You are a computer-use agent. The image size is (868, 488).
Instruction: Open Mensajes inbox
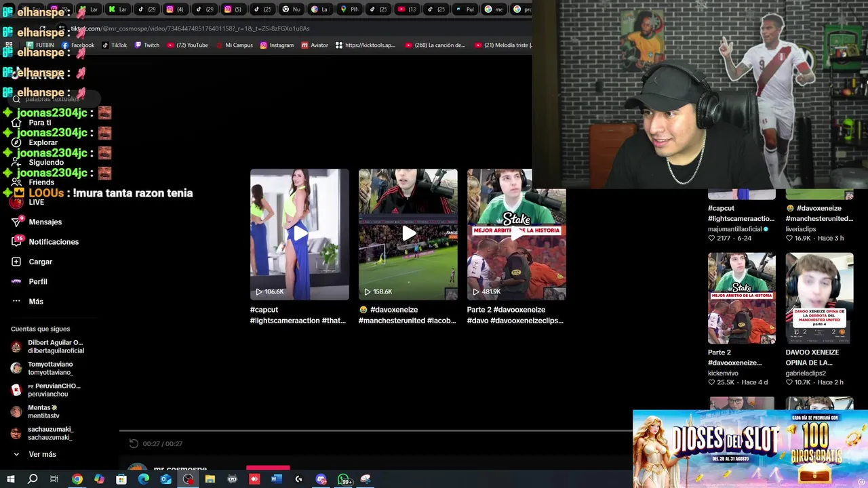45,222
